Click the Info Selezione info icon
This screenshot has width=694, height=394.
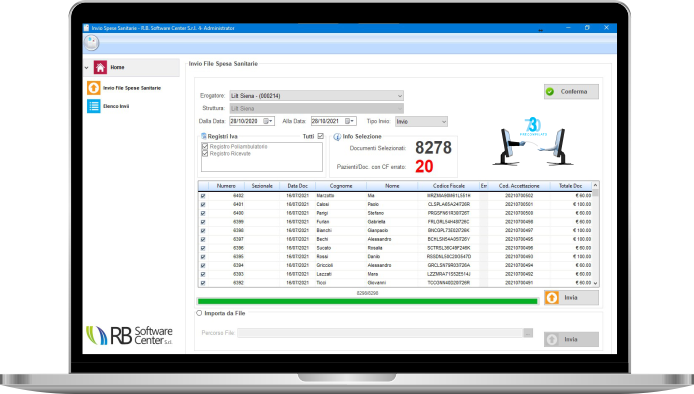(x=337, y=137)
